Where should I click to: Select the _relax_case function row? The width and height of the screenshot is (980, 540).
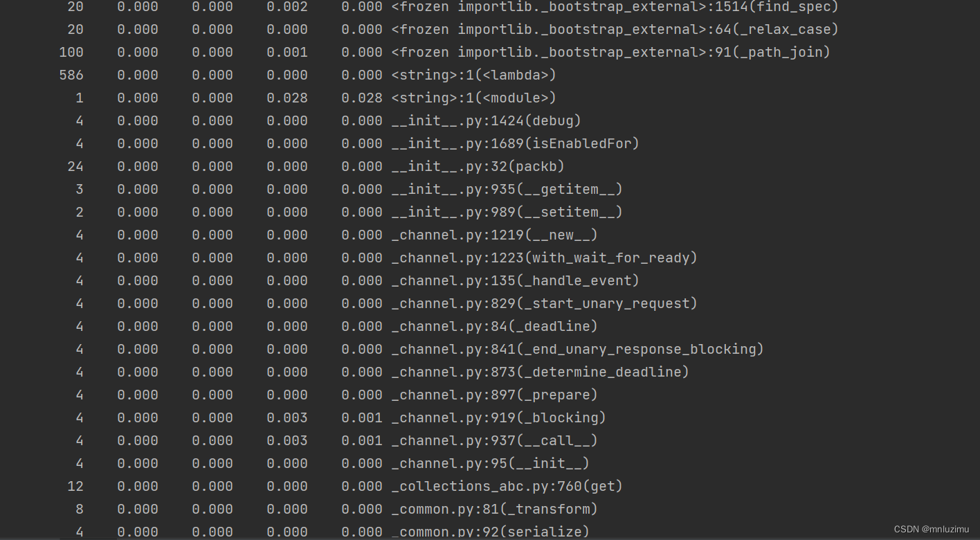(x=615, y=30)
